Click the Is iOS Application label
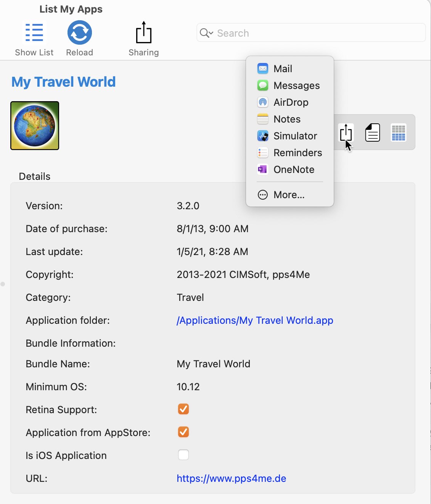 (66, 456)
